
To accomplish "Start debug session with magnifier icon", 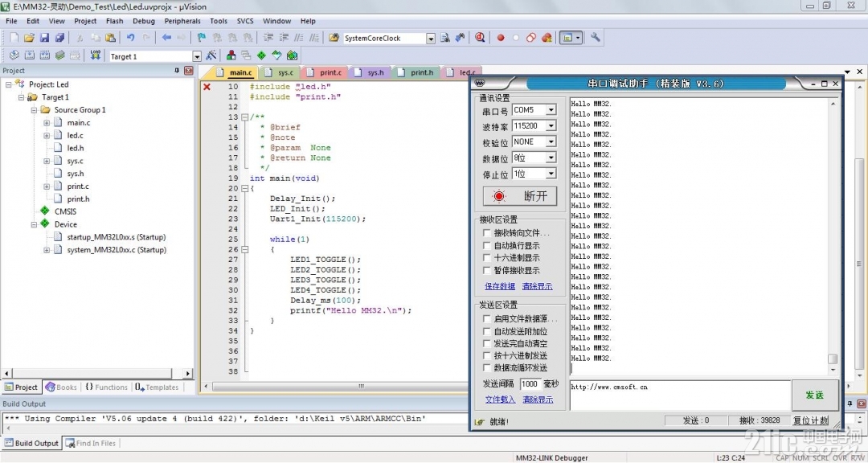I will [x=479, y=38].
